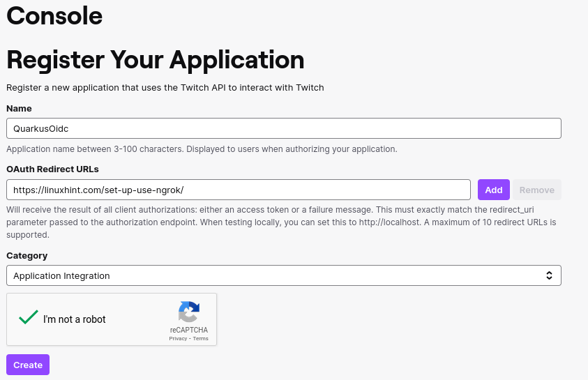Open the Category dropdown showing Application Integration
This screenshot has width=588, height=380.
284,275
